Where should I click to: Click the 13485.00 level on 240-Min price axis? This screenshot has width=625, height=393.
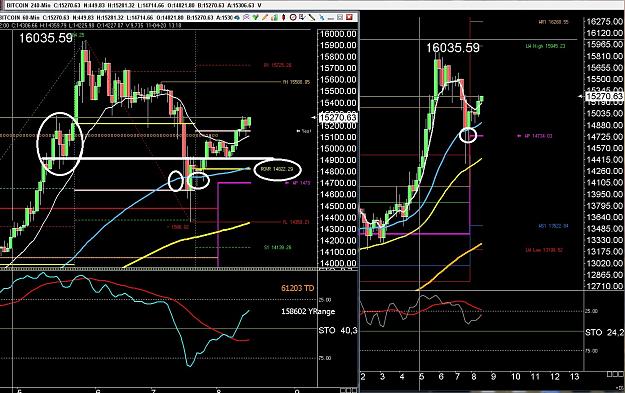pyautogui.click(x=604, y=229)
